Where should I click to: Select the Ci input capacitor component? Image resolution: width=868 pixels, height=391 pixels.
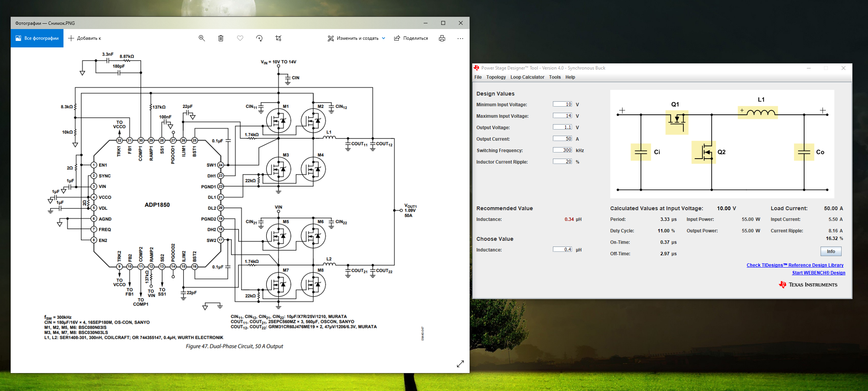641,152
